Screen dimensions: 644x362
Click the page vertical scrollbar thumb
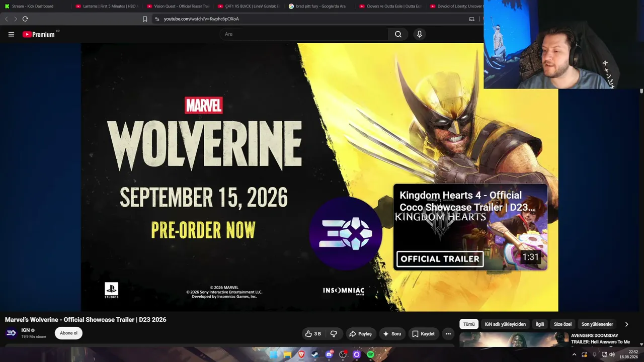[x=641, y=91]
